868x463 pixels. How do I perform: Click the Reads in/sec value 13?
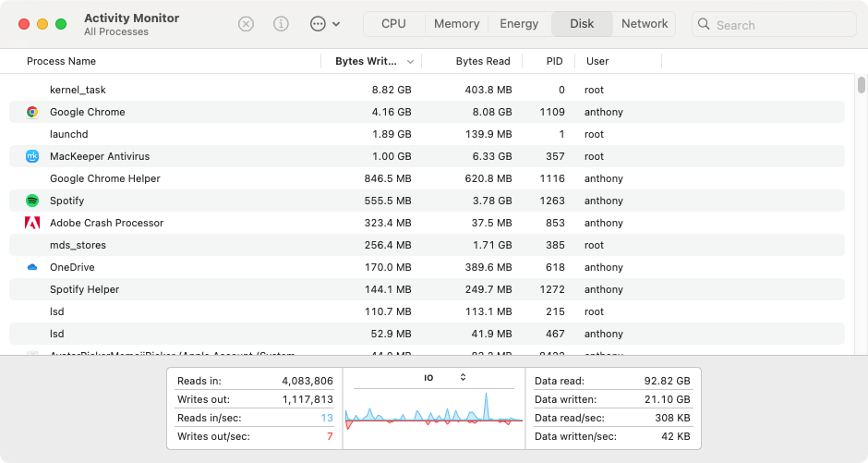coord(327,418)
